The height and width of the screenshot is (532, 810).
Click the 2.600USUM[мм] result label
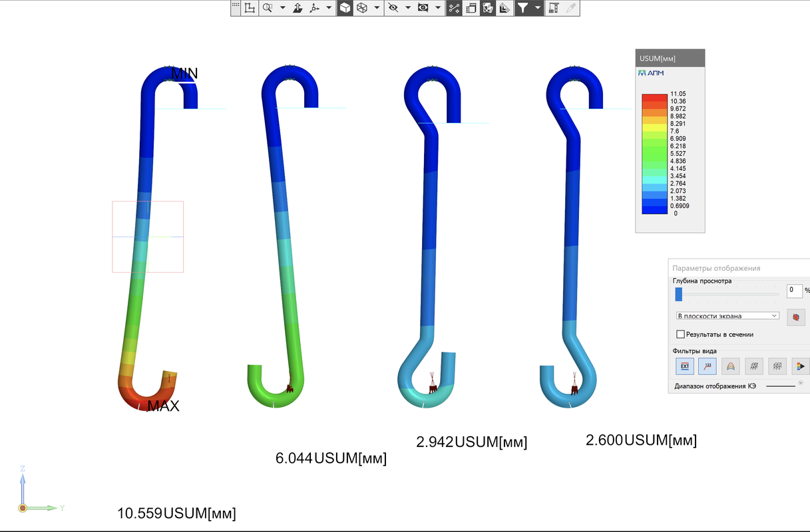tap(641, 440)
